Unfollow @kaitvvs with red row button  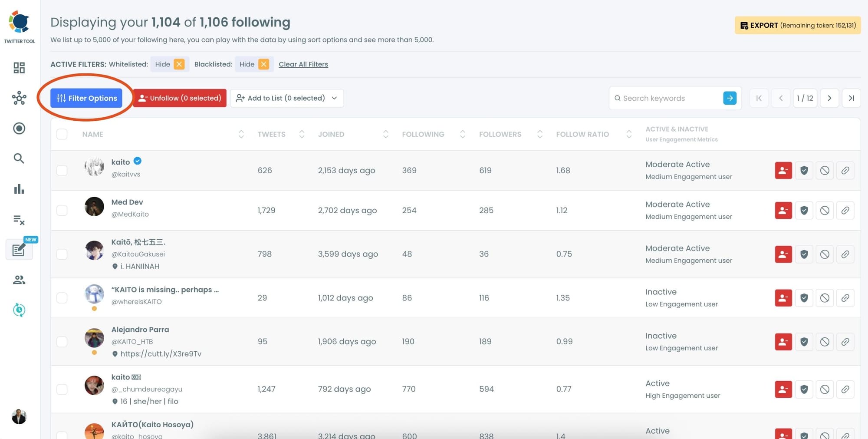783,171
